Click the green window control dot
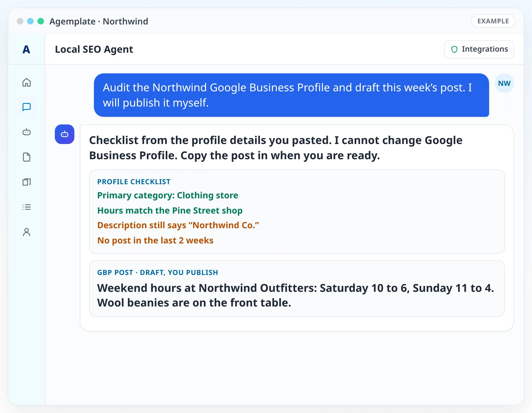 41,21
